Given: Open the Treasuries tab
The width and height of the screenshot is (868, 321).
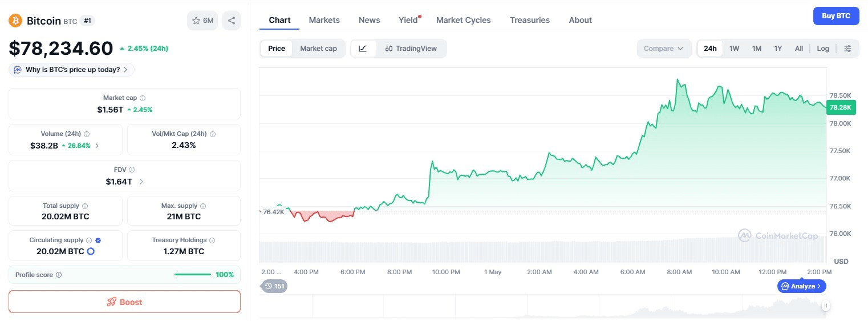Looking at the screenshot, I should pyautogui.click(x=530, y=20).
